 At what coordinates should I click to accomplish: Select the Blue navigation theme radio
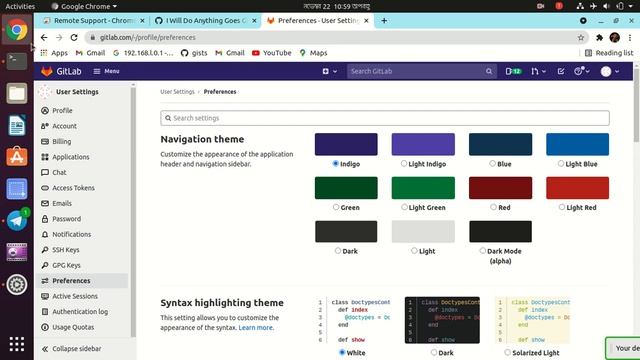point(492,164)
